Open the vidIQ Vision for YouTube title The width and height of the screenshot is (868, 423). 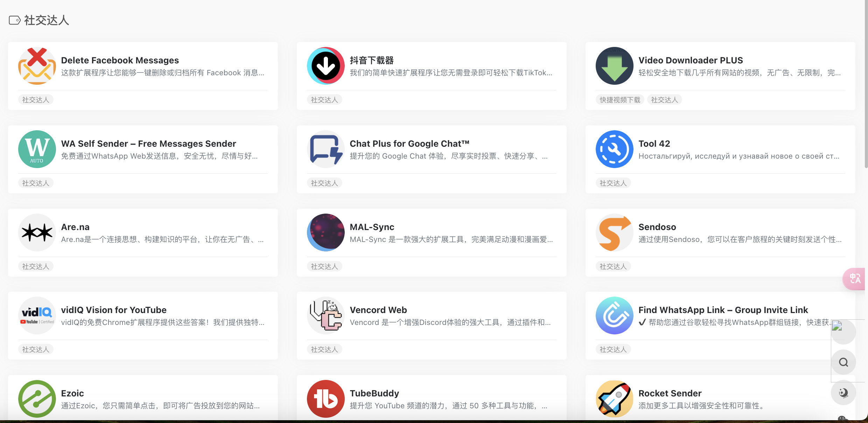point(114,310)
